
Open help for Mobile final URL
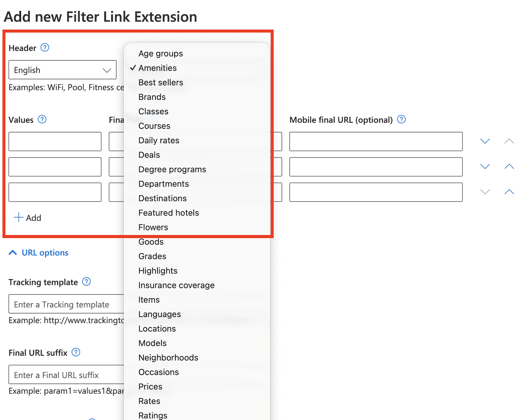[x=401, y=119]
